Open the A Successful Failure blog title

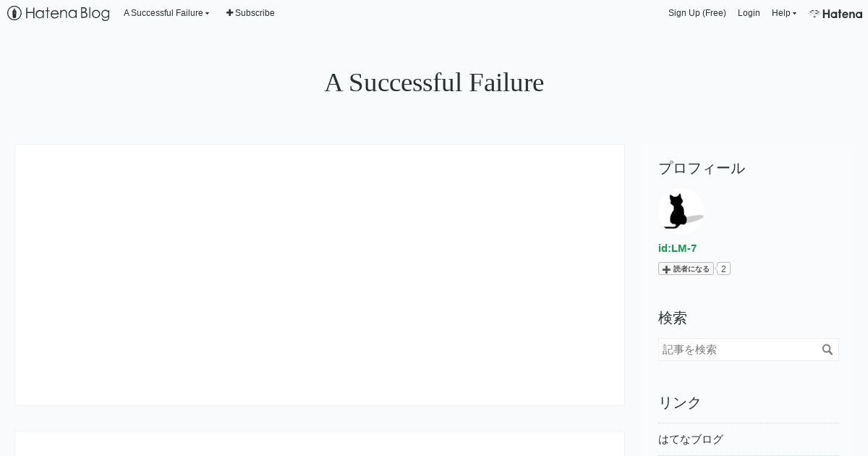(434, 83)
